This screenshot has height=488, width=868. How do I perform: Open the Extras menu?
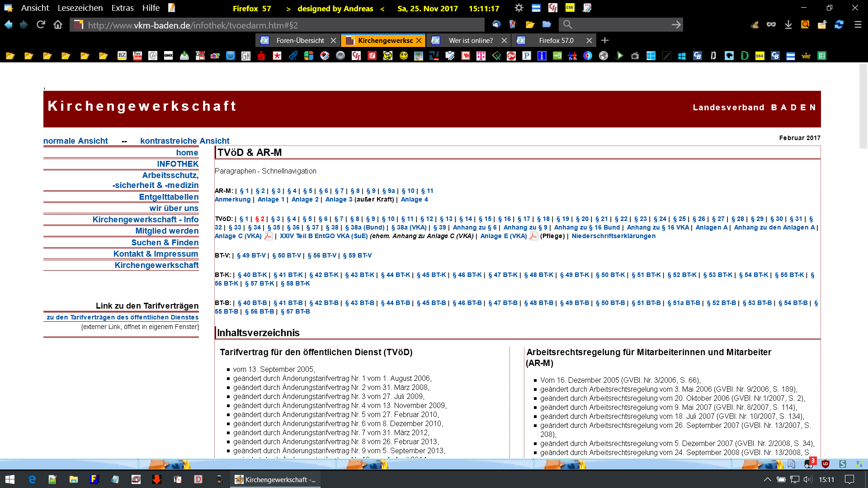(123, 8)
